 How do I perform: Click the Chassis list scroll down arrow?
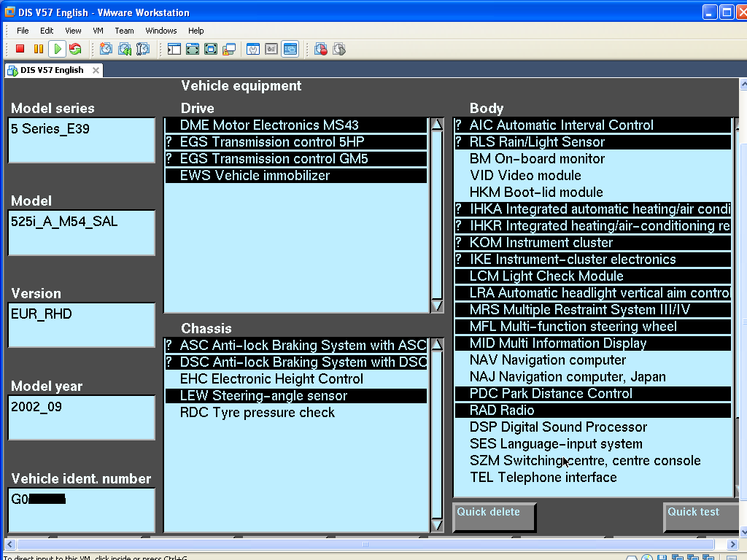coord(437,525)
